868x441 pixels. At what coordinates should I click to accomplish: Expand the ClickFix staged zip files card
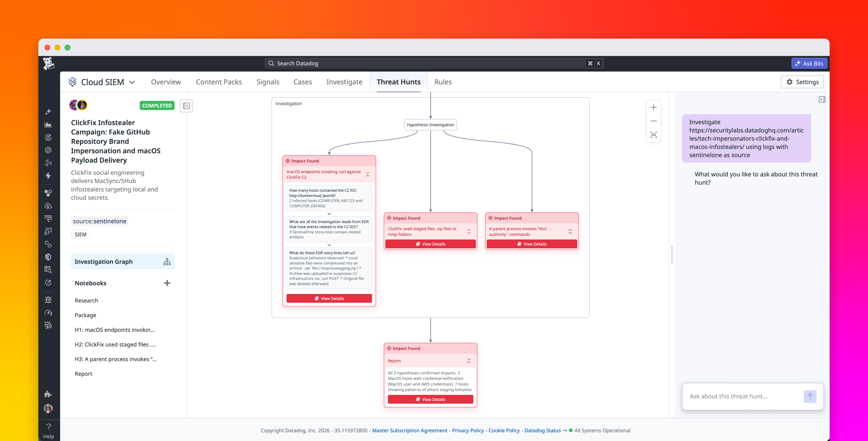point(469,231)
